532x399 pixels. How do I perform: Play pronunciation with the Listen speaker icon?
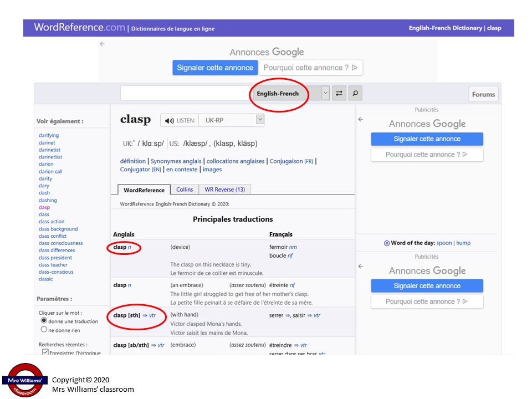170,120
